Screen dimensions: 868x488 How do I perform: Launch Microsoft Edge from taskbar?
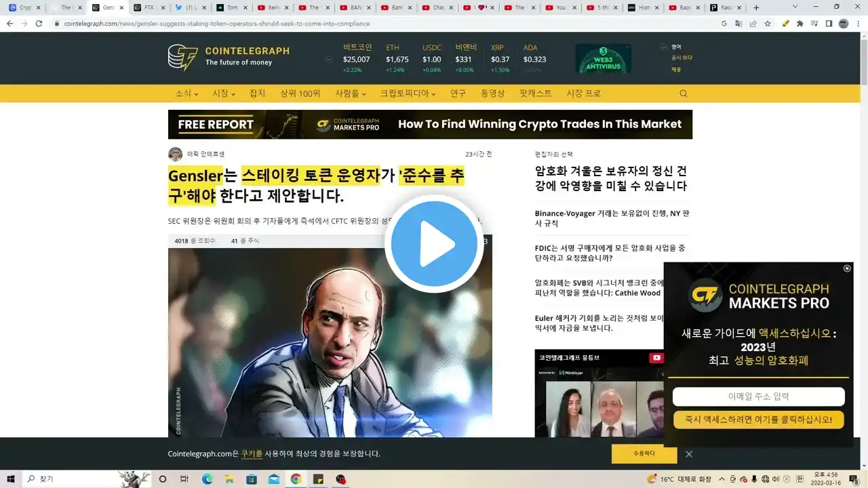208,479
